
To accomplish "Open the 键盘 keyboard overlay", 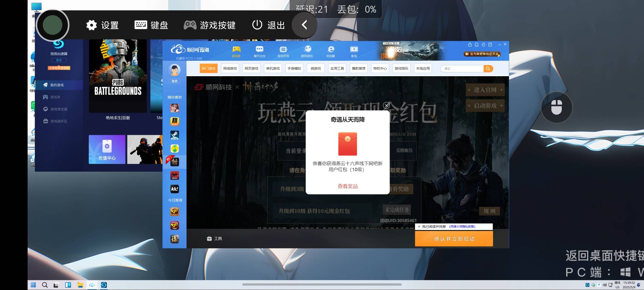I will [151, 25].
